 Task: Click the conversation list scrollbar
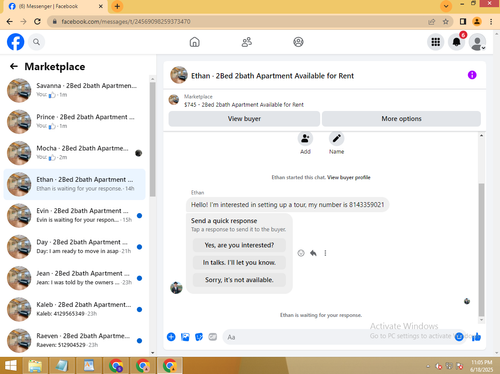pyautogui.click(x=153, y=139)
